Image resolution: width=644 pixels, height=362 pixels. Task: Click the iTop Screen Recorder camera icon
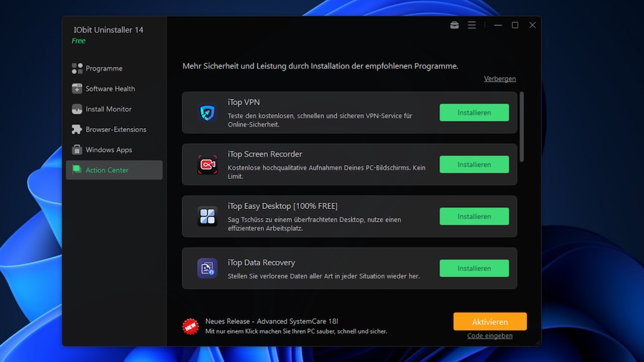coord(207,164)
